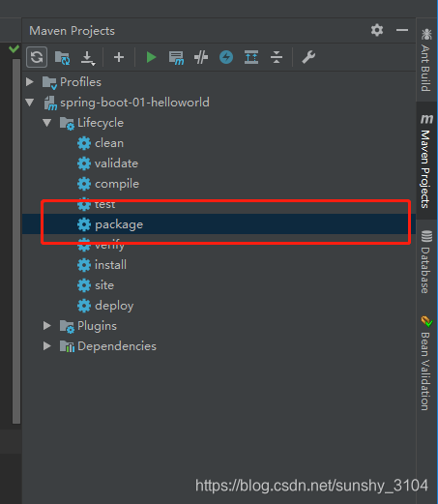This screenshot has width=438, height=504.
Task: Click the Plugins folder icon
Action: click(x=67, y=326)
